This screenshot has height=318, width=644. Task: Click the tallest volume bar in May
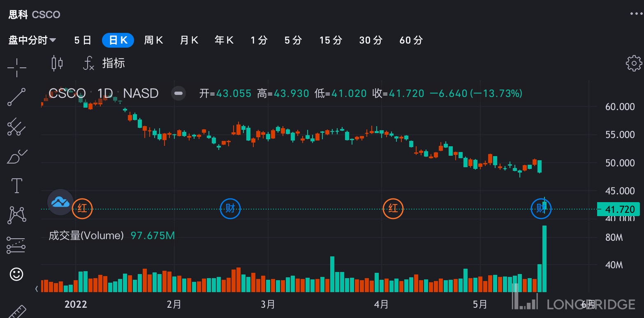tap(544, 259)
